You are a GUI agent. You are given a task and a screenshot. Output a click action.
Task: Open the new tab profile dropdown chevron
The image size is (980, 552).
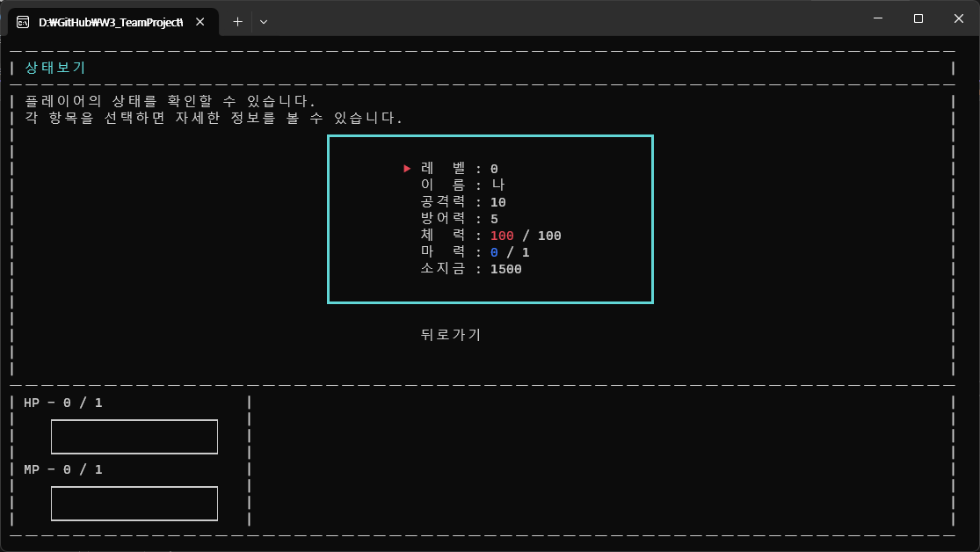click(x=264, y=22)
